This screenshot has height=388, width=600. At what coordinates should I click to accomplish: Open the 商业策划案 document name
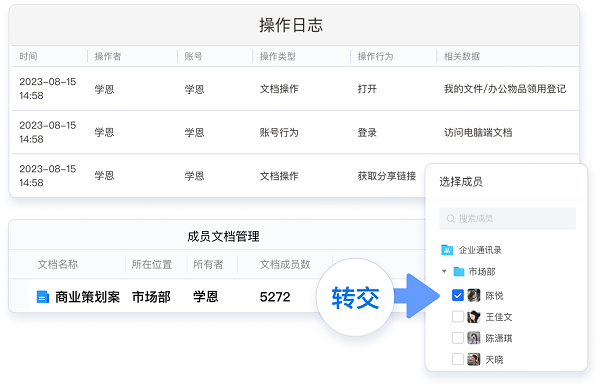[87, 297]
